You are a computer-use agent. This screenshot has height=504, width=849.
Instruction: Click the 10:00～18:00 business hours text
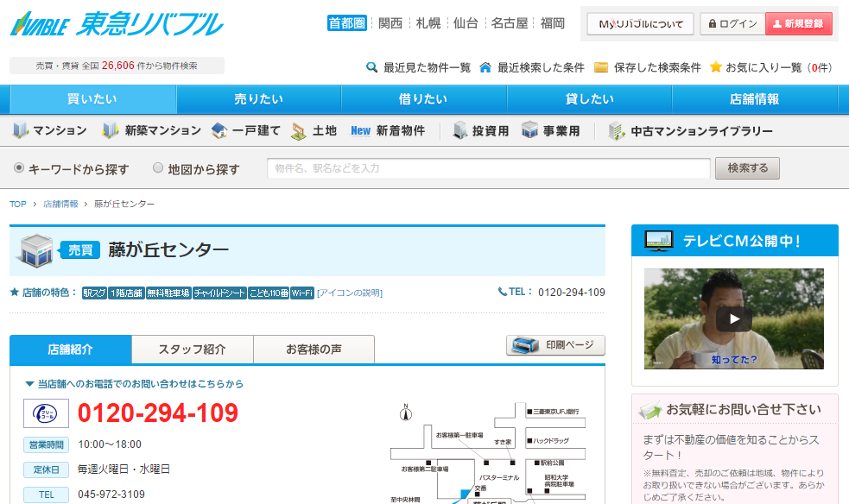(x=110, y=444)
